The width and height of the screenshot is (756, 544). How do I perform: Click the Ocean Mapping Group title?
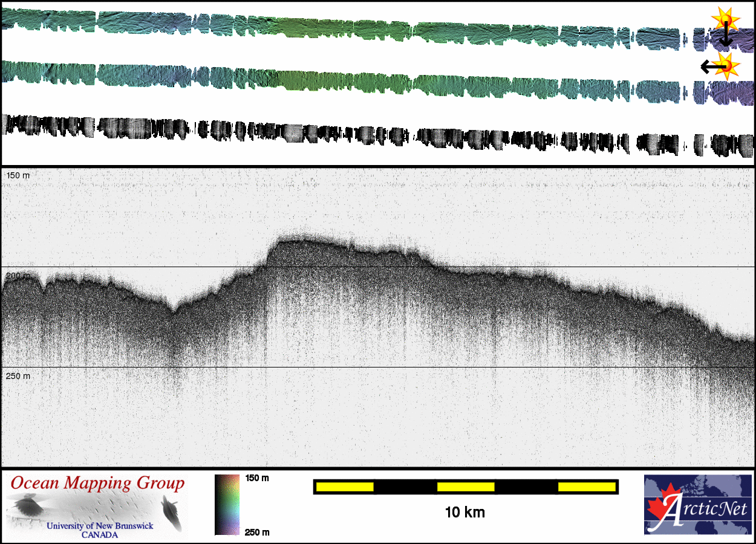point(97,484)
